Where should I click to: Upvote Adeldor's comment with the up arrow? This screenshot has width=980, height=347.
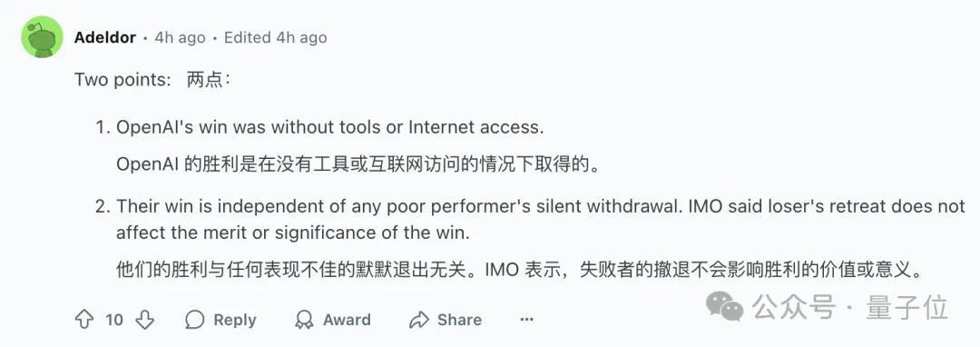tap(83, 320)
